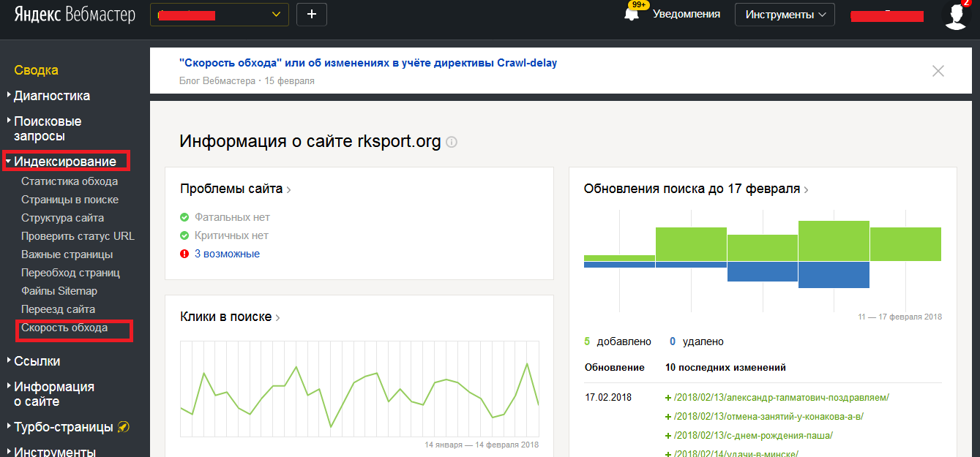Open Статистика обхода page
The height and width of the screenshot is (457, 980).
(x=70, y=181)
